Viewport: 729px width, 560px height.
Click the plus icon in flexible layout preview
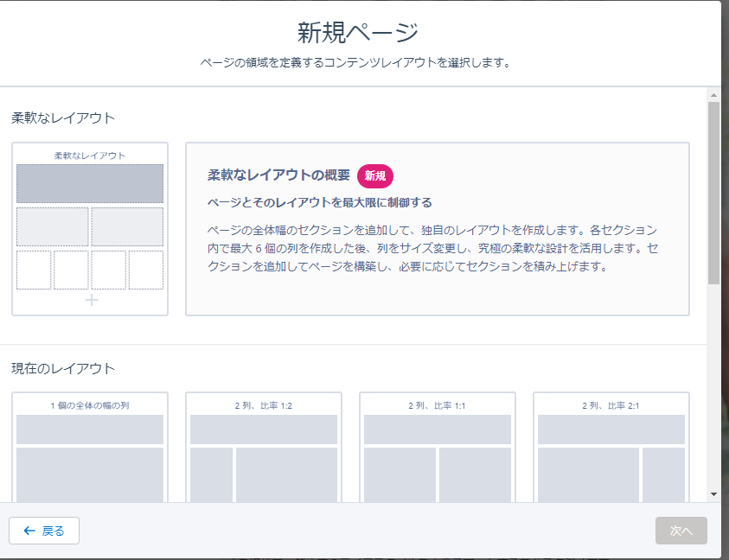click(x=91, y=301)
